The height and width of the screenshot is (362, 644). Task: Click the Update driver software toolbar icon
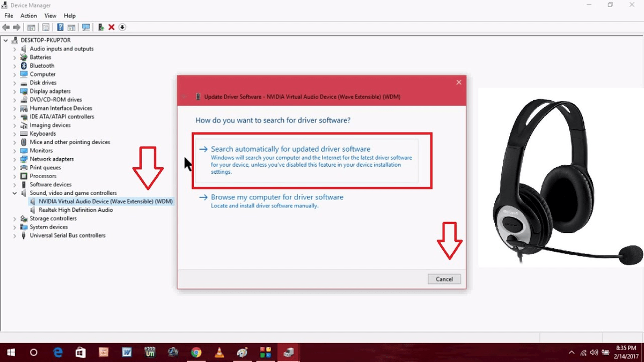coord(101,27)
